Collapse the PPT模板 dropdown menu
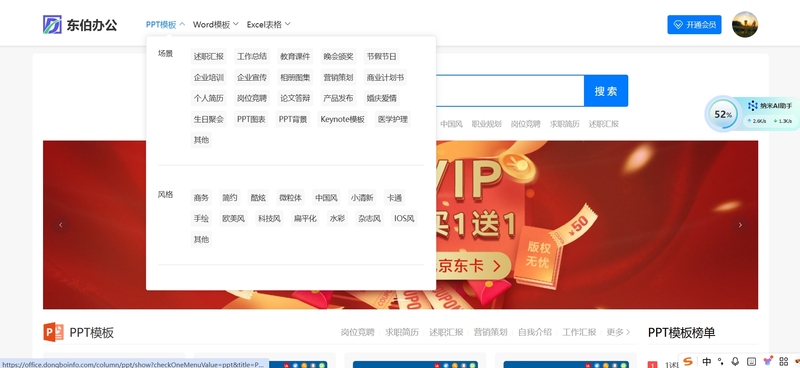This screenshot has height=368, width=800. tap(165, 24)
